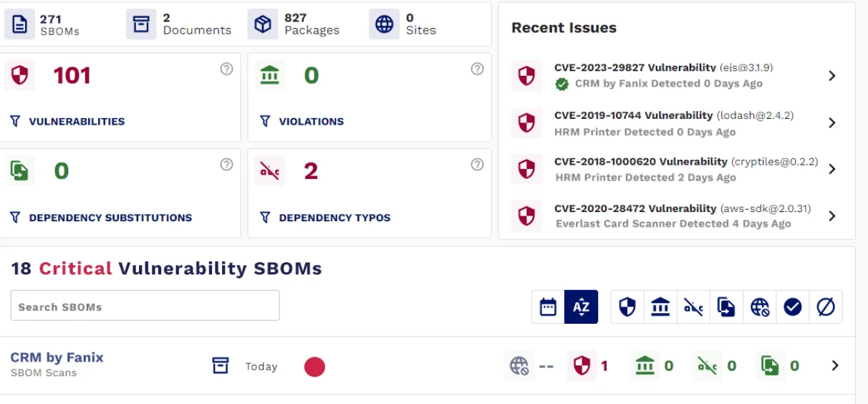Screen dimensions: 868x404
Task: Click archive icon in CRM by Fanix row
Action: point(220,366)
